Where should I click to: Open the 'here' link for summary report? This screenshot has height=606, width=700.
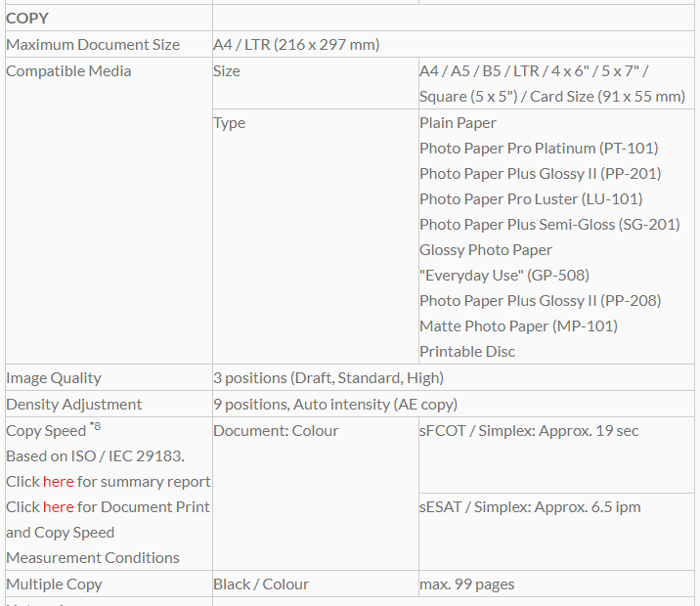tap(58, 481)
